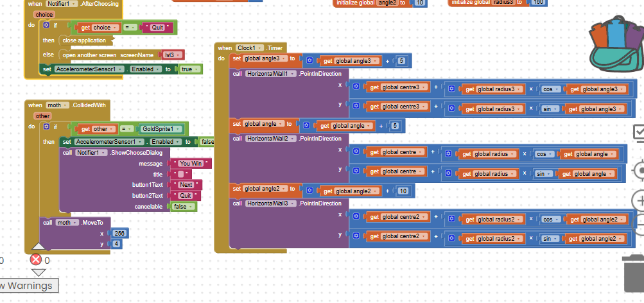The width and height of the screenshot is (644, 303).
Task: Click the next-warning down triangle arrow
Action: (x=39, y=272)
